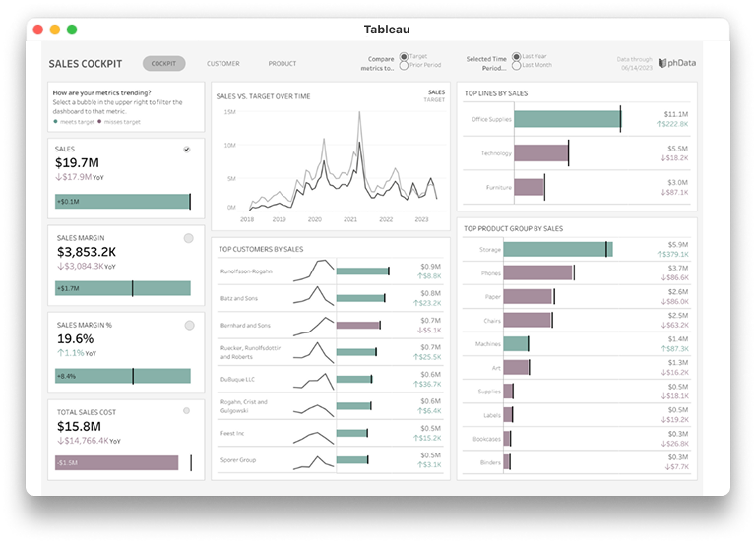Viewport: 756px width, 543px height.
Task: Select the Chairs product group bar
Action: 528,320
